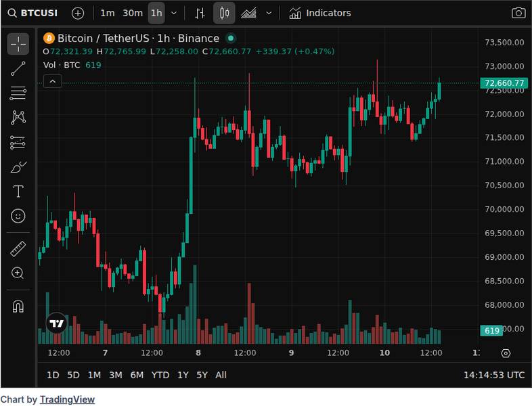Select the 1h timeframe

click(x=156, y=14)
